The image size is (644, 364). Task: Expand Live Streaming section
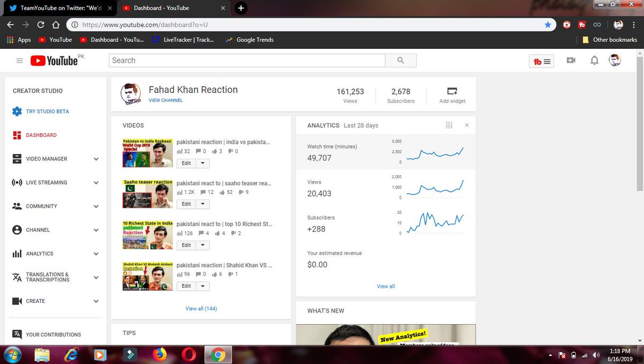pos(96,183)
